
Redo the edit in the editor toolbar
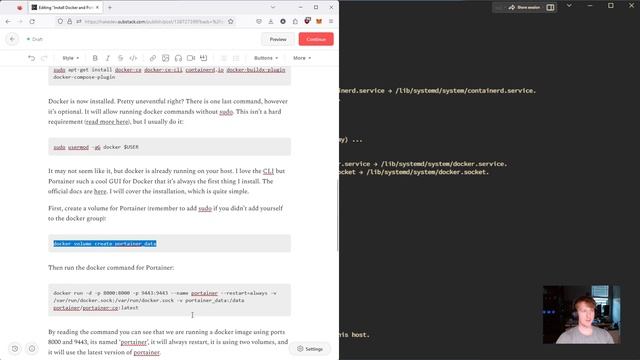pos(44,58)
